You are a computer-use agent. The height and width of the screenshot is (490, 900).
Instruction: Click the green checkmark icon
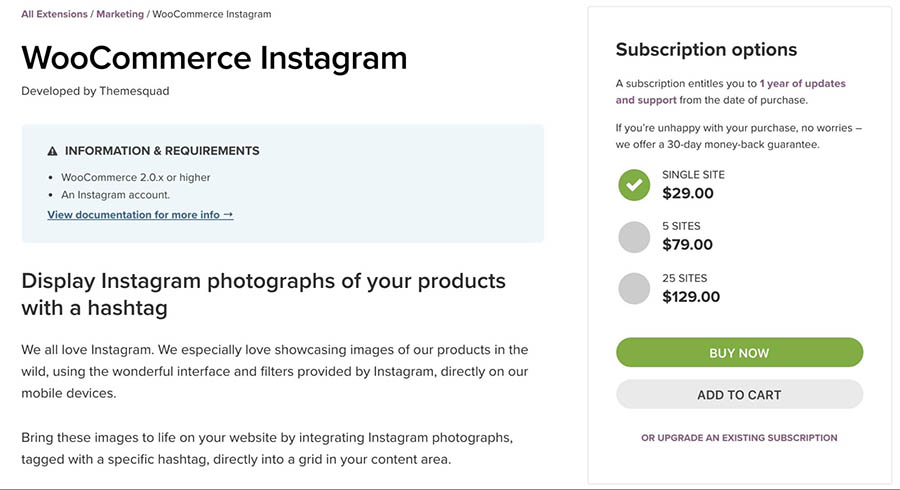click(634, 185)
